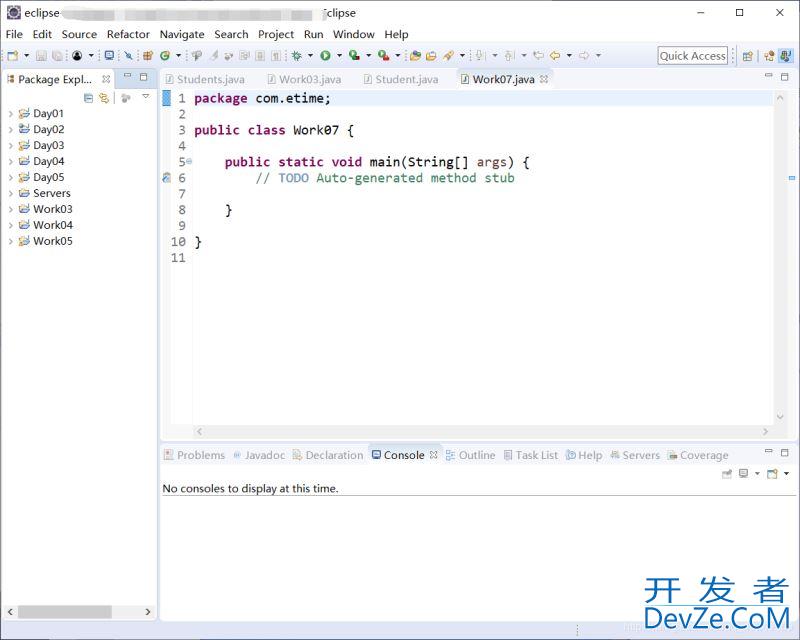
Task: Open the Package Explorer view menu triangle
Action: point(146,96)
